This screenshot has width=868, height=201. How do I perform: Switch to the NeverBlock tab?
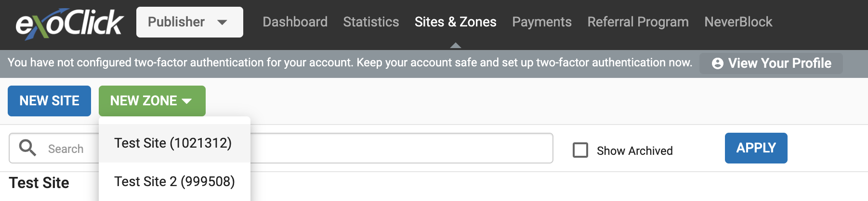coord(738,22)
